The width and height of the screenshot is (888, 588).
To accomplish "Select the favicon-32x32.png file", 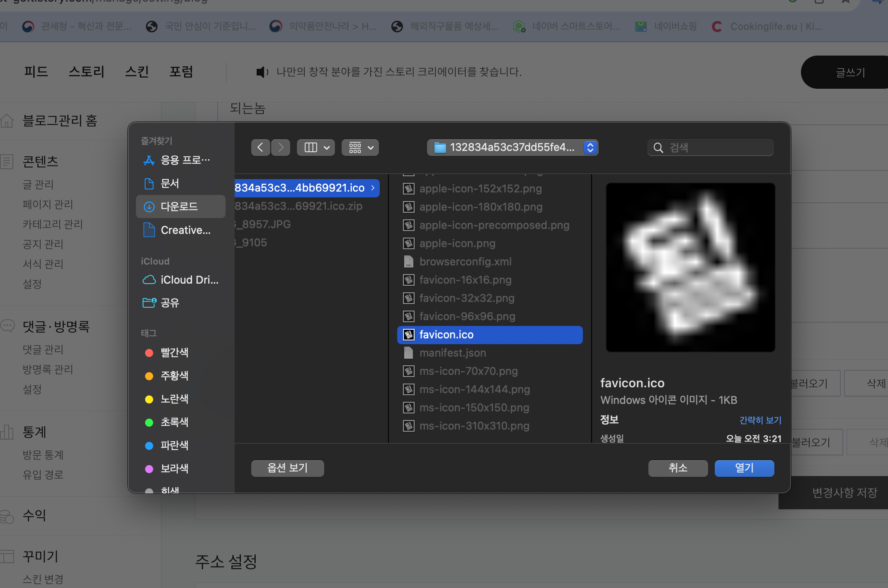I will 466,298.
